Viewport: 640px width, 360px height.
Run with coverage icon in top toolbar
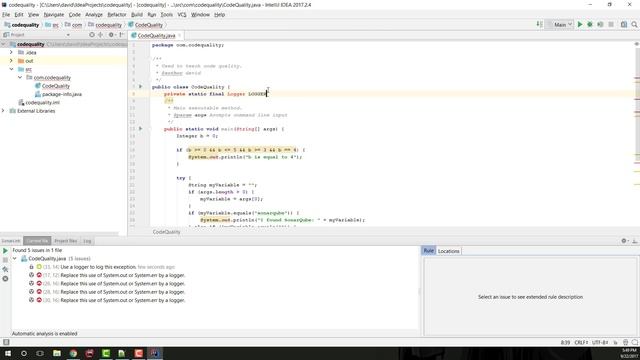click(600, 24)
